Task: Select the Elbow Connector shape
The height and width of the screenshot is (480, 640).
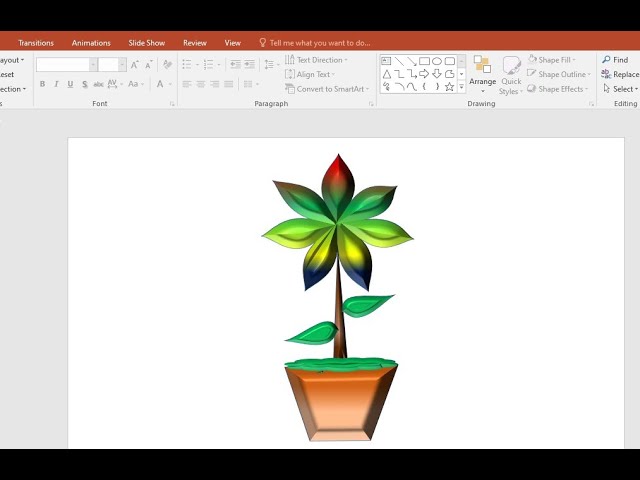Action: point(399,74)
